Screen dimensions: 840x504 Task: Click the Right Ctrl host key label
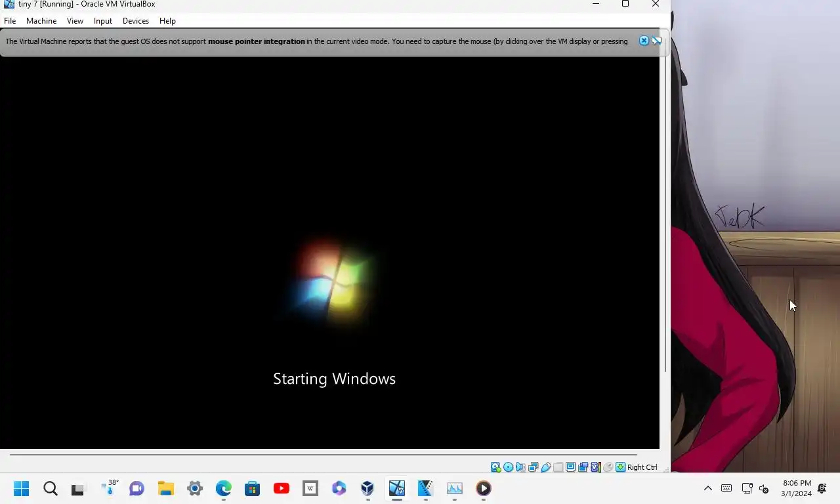[642, 467]
